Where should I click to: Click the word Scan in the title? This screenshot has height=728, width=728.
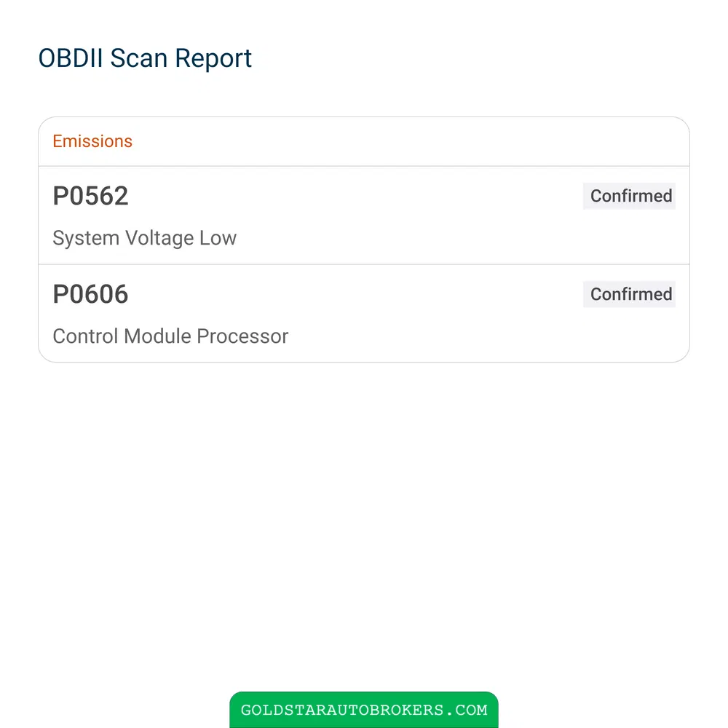coord(139,58)
